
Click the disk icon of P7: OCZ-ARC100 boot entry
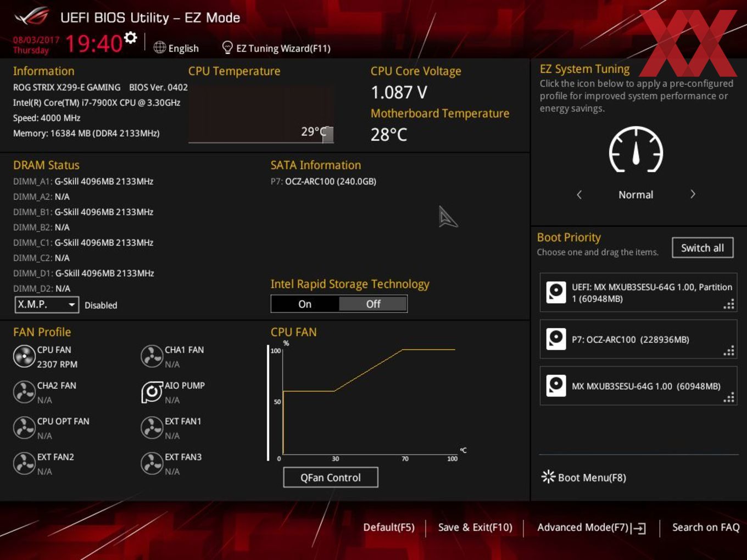pyautogui.click(x=556, y=339)
